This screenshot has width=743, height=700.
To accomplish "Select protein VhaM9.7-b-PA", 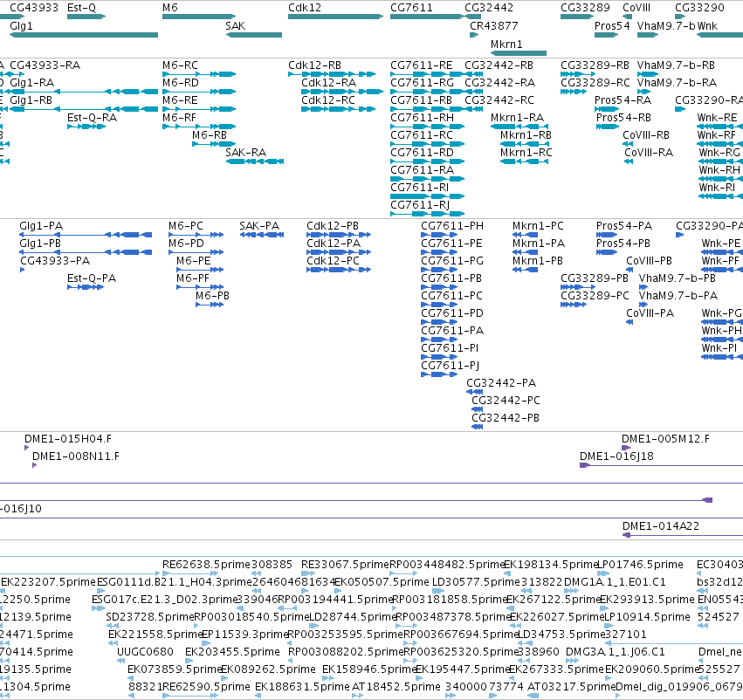I will click(x=642, y=305).
